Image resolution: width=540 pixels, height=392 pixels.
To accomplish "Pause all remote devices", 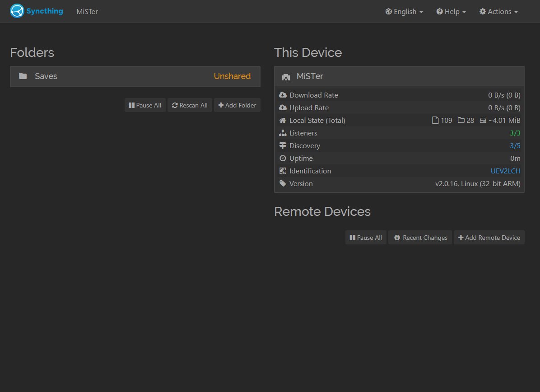I will [x=366, y=238].
